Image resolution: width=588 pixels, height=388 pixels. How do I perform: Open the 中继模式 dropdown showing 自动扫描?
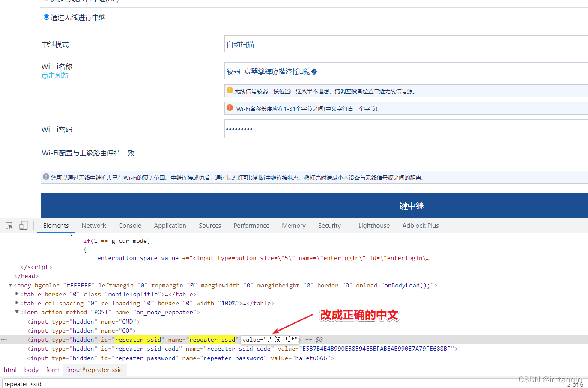pos(406,44)
